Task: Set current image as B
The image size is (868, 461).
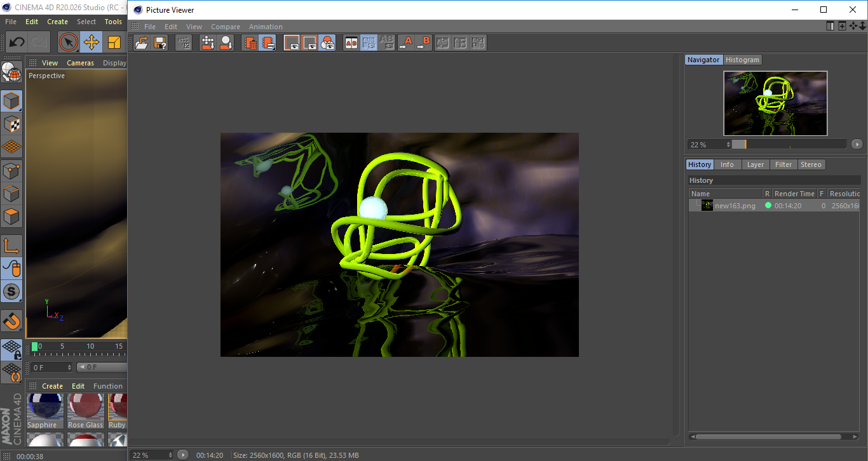Action: [x=423, y=43]
